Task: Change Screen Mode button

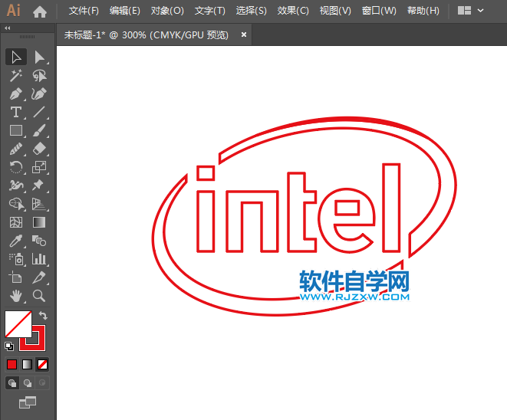Action: (28, 402)
